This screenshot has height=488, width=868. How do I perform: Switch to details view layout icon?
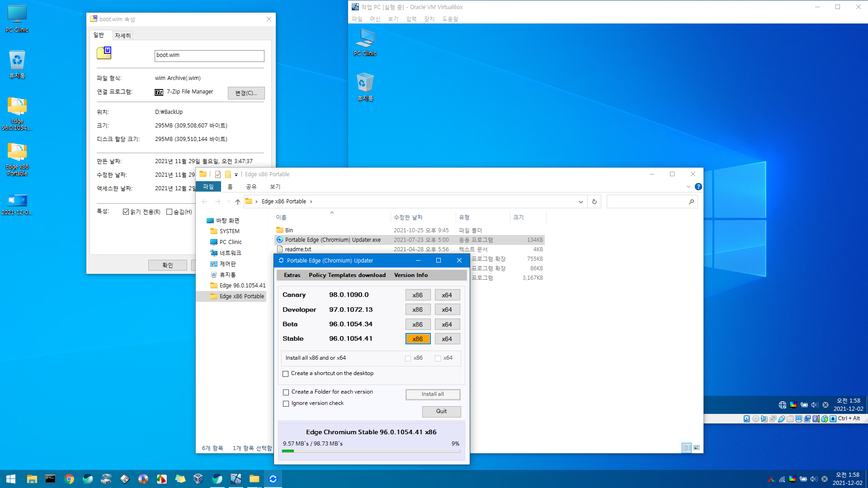(687, 448)
